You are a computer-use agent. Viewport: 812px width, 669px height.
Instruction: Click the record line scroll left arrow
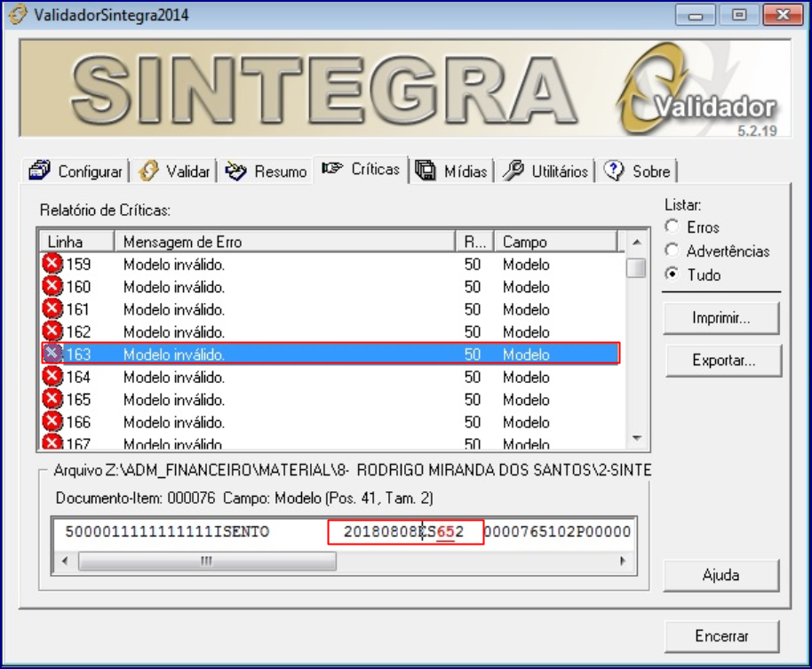click(65, 561)
